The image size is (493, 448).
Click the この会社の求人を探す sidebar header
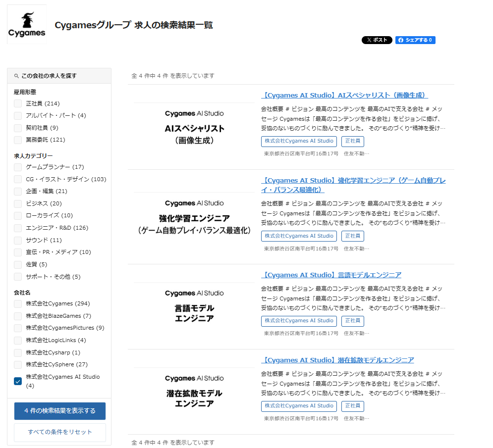[59, 76]
